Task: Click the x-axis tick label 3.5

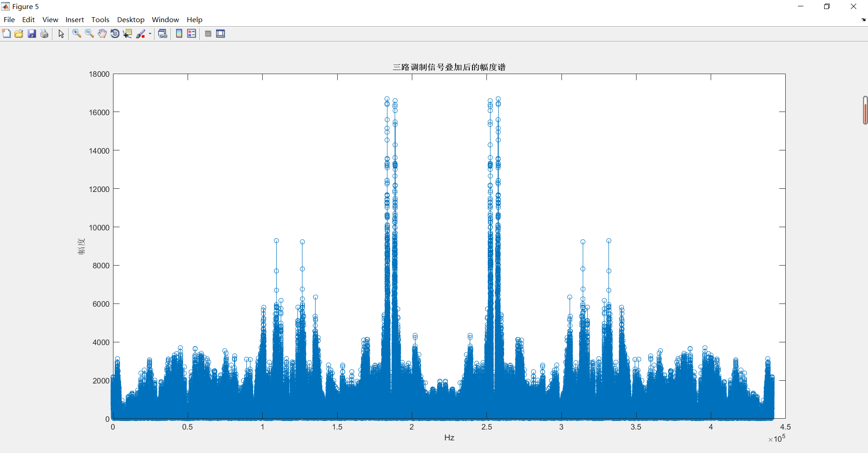Action: point(636,427)
